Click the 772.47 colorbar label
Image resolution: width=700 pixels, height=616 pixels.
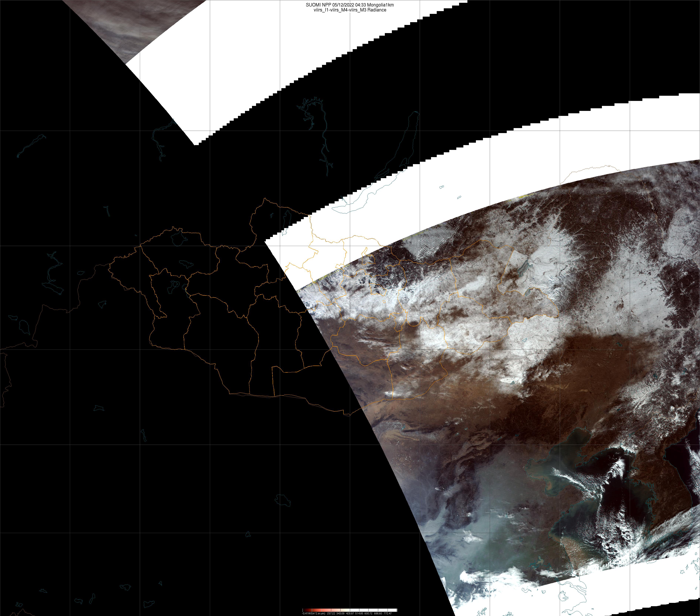point(388,613)
